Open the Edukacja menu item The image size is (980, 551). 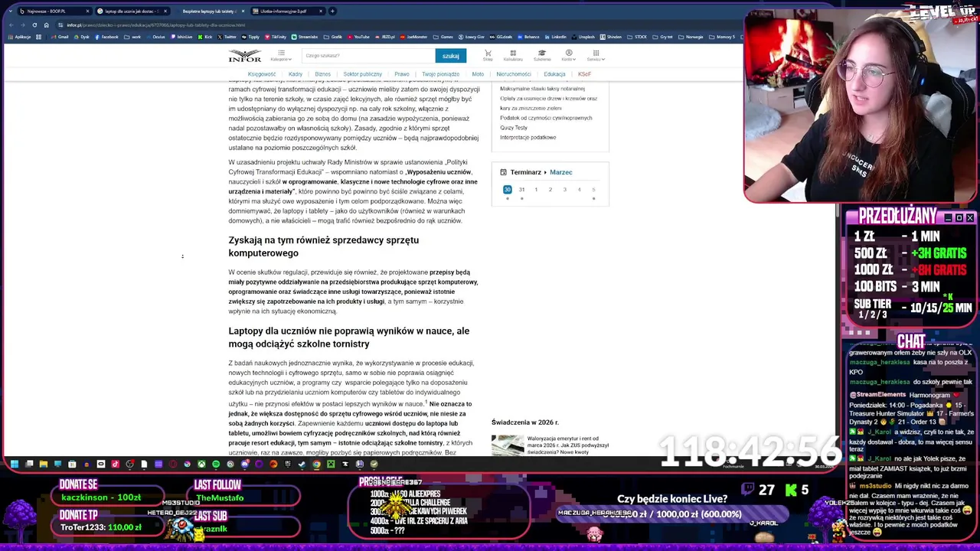[x=554, y=74]
